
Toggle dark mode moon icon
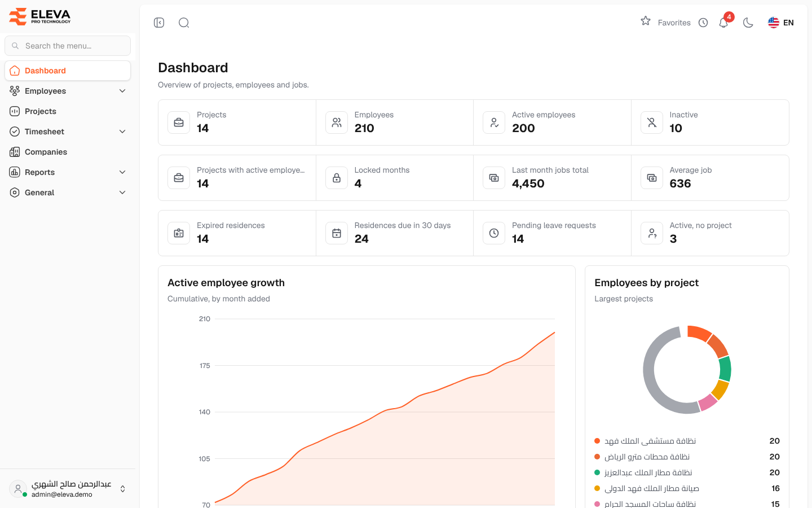tap(748, 23)
